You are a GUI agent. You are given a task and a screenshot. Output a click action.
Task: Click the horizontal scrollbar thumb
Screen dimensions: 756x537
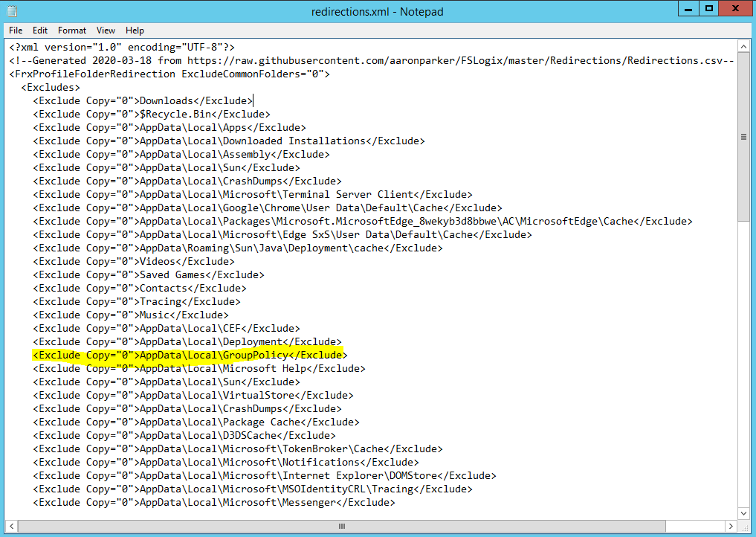click(x=342, y=526)
